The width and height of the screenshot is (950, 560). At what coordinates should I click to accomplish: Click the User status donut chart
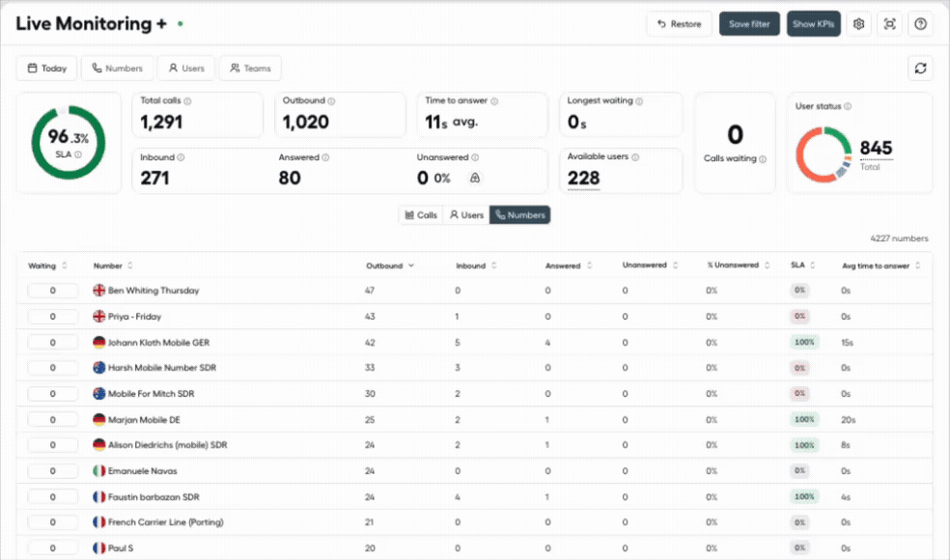coord(824,154)
